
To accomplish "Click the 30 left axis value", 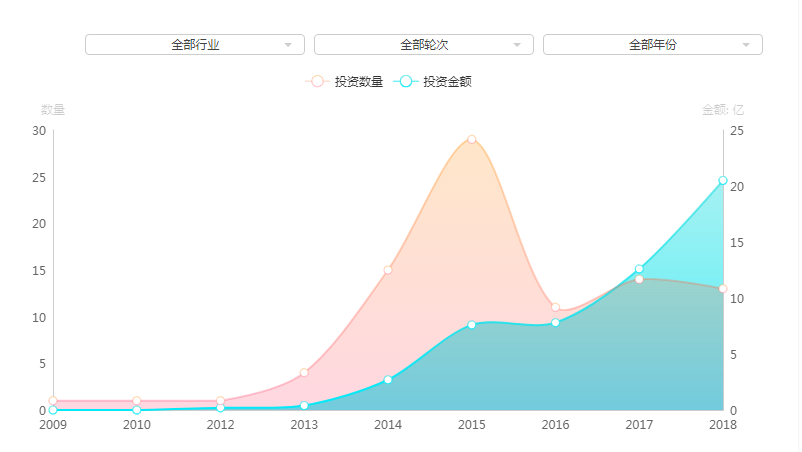I will point(39,131).
